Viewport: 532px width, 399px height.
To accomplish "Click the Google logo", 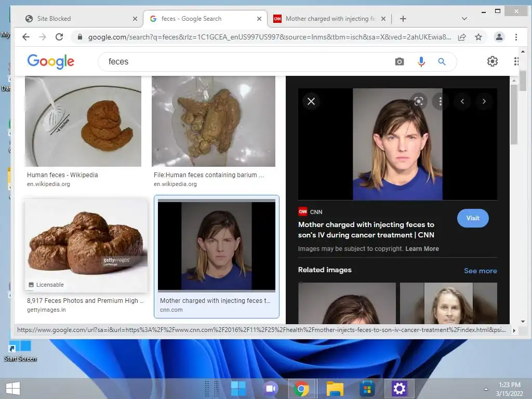I will tap(51, 61).
